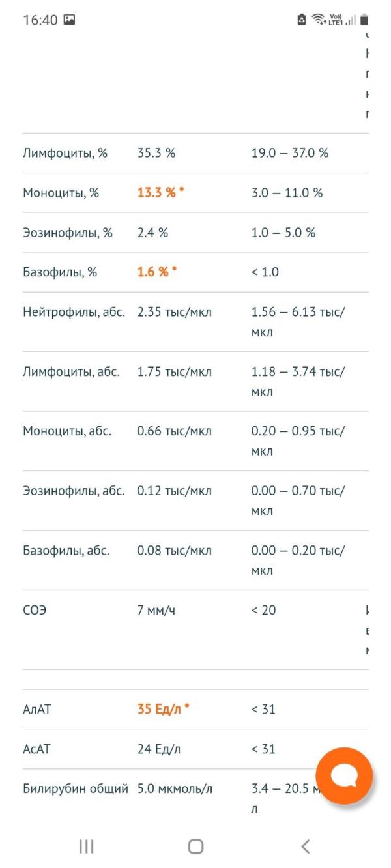Tap Базофилы, абс. row label

pos(66,551)
